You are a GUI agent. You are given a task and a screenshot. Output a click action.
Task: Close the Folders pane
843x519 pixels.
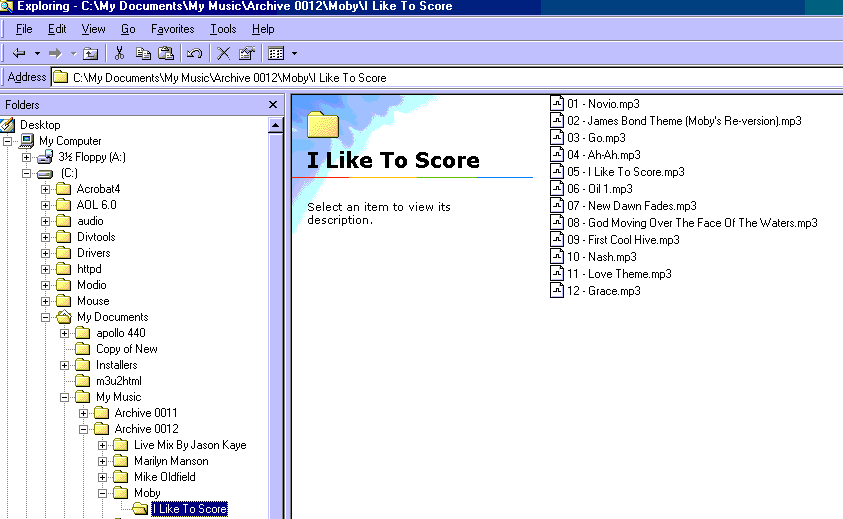click(x=273, y=104)
